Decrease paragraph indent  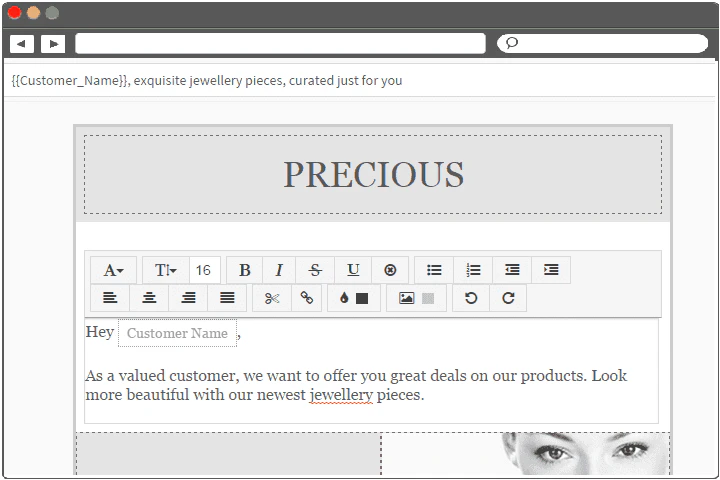512,270
